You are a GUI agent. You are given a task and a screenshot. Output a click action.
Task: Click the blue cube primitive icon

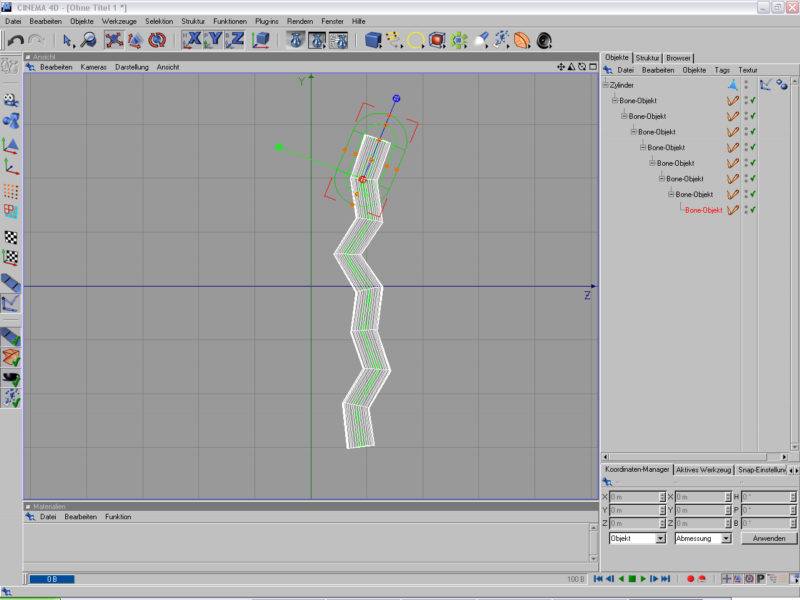[x=372, y=40]
